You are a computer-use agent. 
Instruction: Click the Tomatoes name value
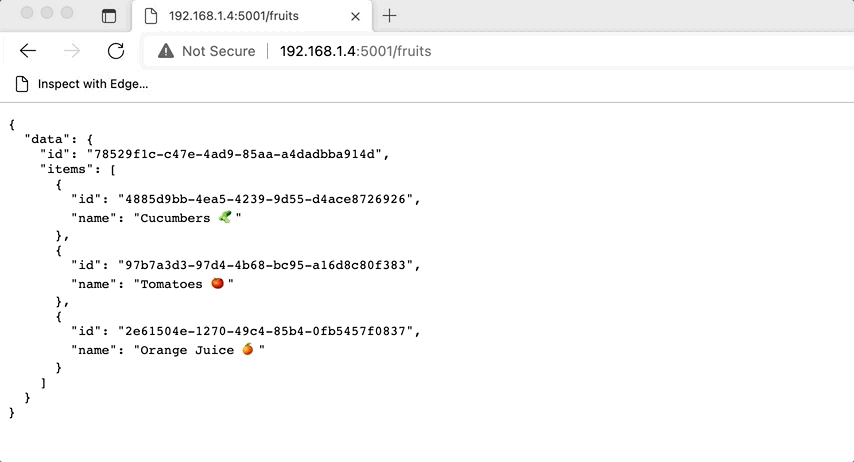(x=184, y=284)
